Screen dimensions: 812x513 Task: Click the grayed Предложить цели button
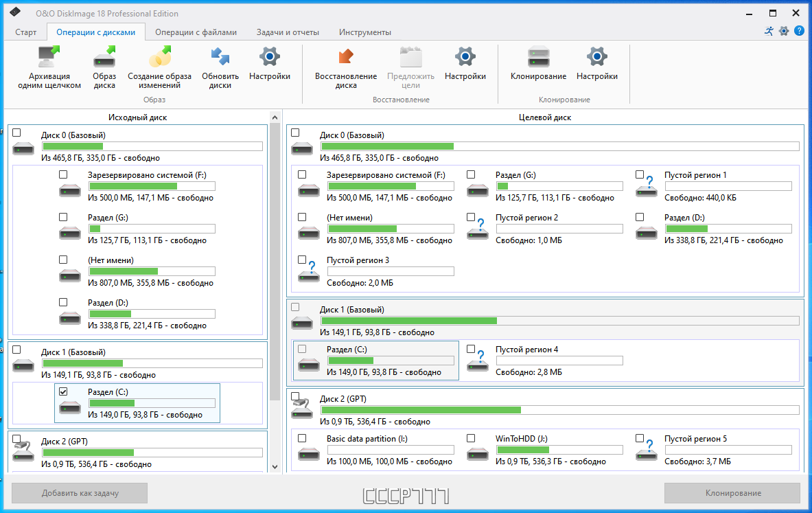tap(410, 67)
